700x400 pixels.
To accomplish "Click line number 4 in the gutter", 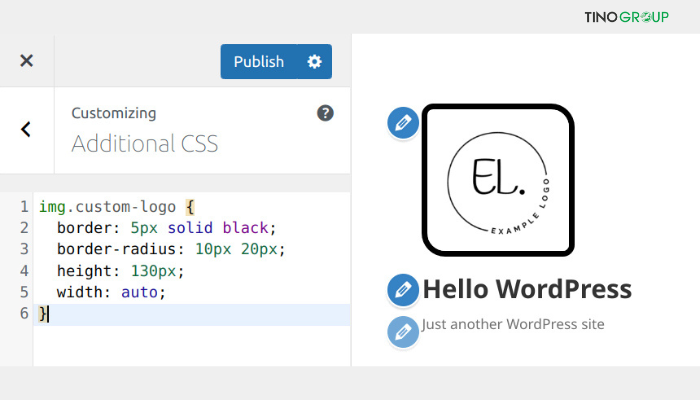I will click(24, 271).
